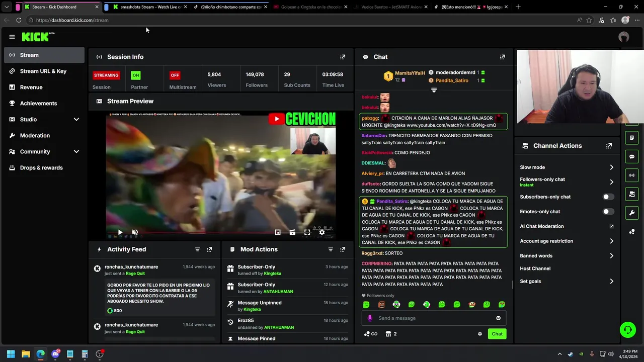644x362 pixels.
Task: Open Stream URL & Key page
Action: coord(44,71)
